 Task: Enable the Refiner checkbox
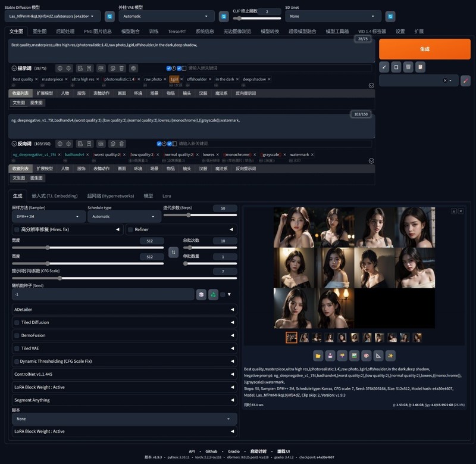[130, 229]
